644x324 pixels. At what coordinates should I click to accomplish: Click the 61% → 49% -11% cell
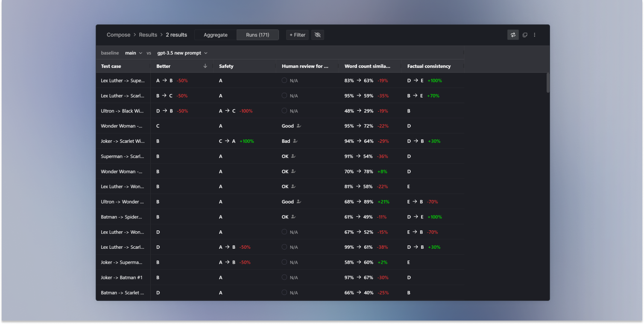pos(366,217)
